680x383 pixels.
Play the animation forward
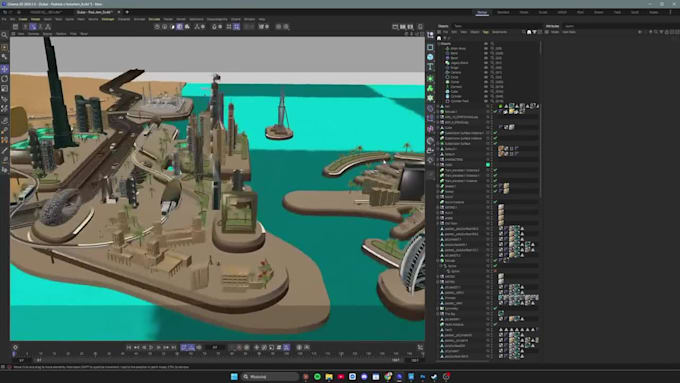151,347
